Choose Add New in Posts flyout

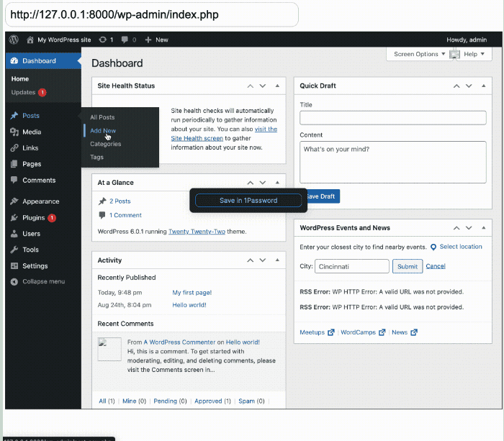(x=103, y=131)
